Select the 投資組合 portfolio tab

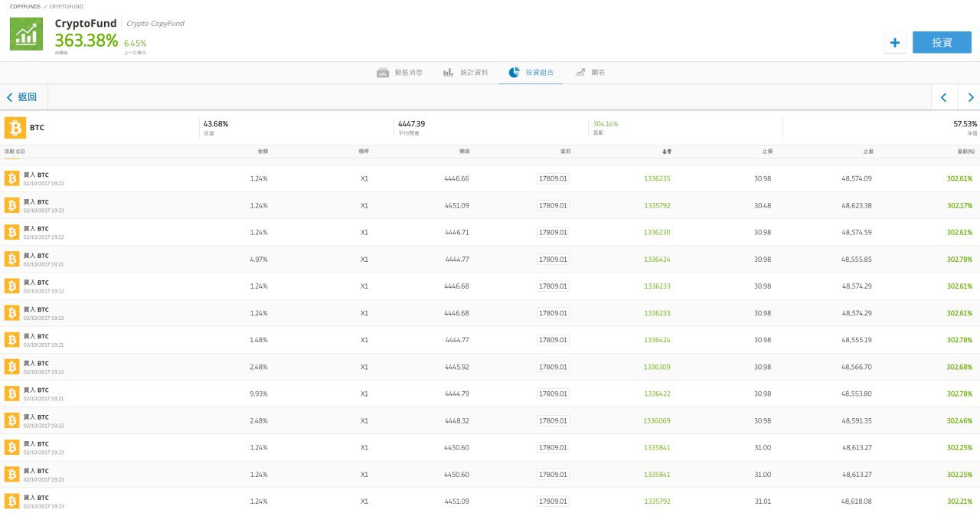531,73
